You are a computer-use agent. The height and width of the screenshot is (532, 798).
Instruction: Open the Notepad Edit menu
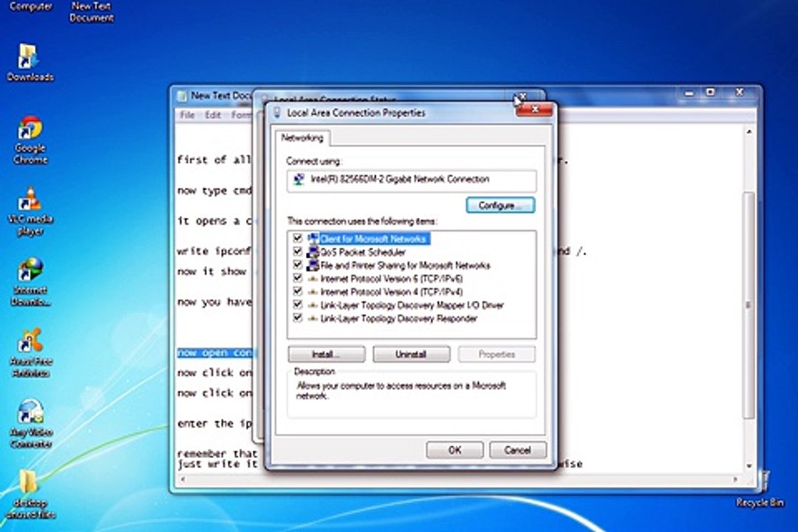[213, 115]
